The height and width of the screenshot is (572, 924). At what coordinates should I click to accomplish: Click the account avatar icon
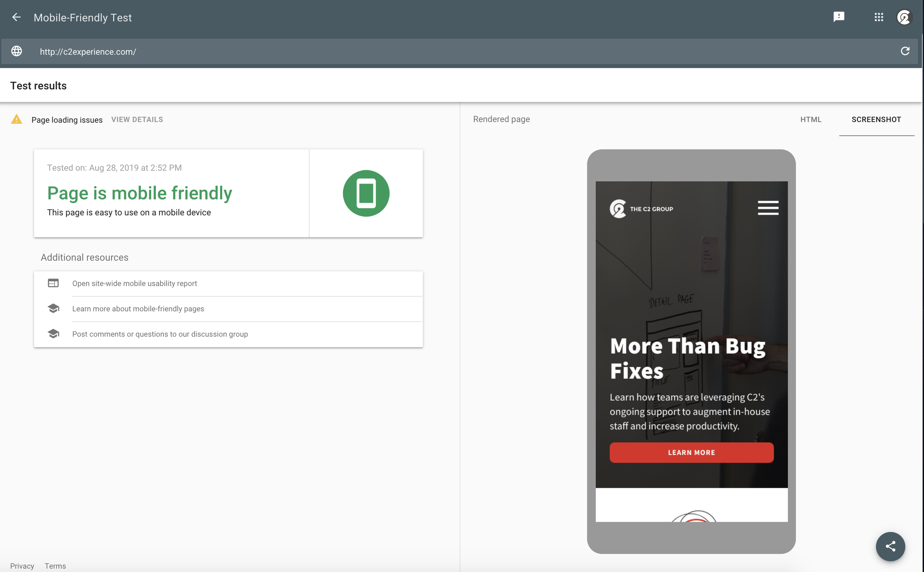pyautogui.click(x=904, y=17)
